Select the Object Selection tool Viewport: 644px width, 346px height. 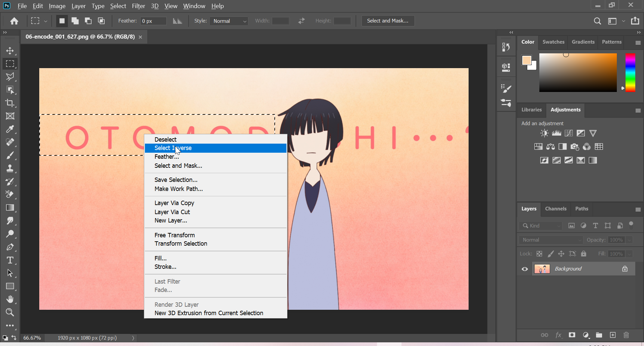click(x=10, y=90)
